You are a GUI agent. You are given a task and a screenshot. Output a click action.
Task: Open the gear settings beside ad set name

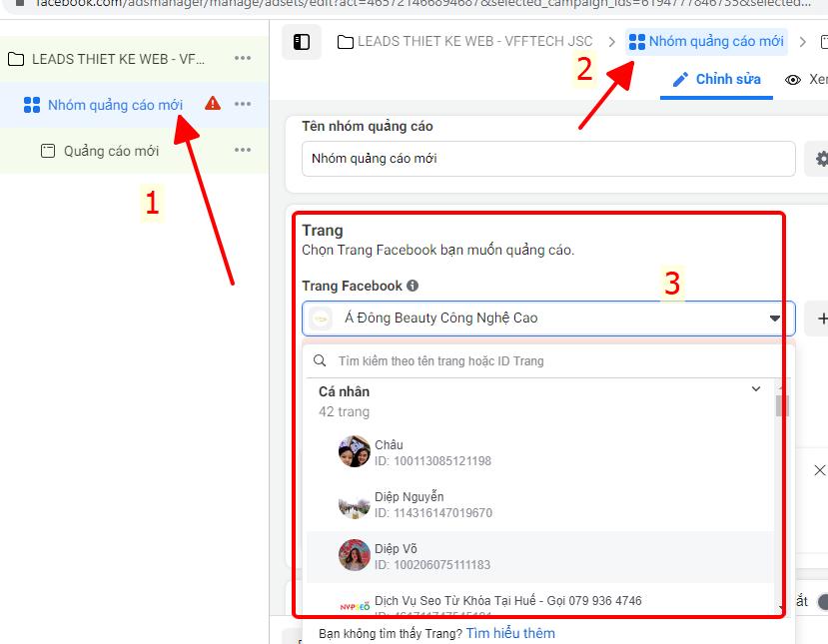[x=819, y=159]
